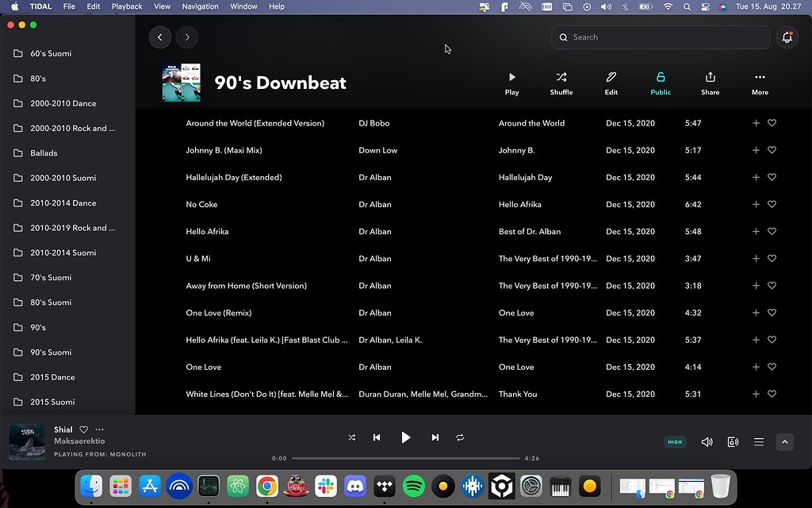Click the Search input field at the top

[x=661, y=37]
